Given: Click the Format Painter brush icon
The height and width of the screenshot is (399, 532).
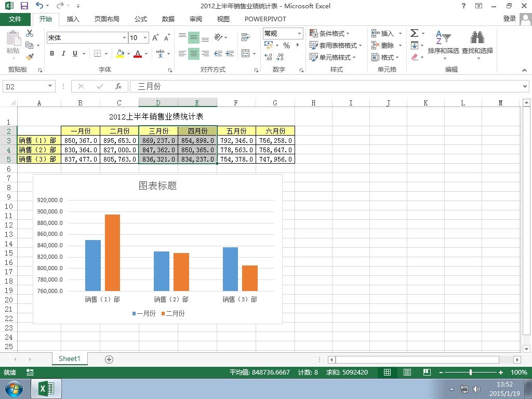Looking at the screenshot, I should (30, 57).
